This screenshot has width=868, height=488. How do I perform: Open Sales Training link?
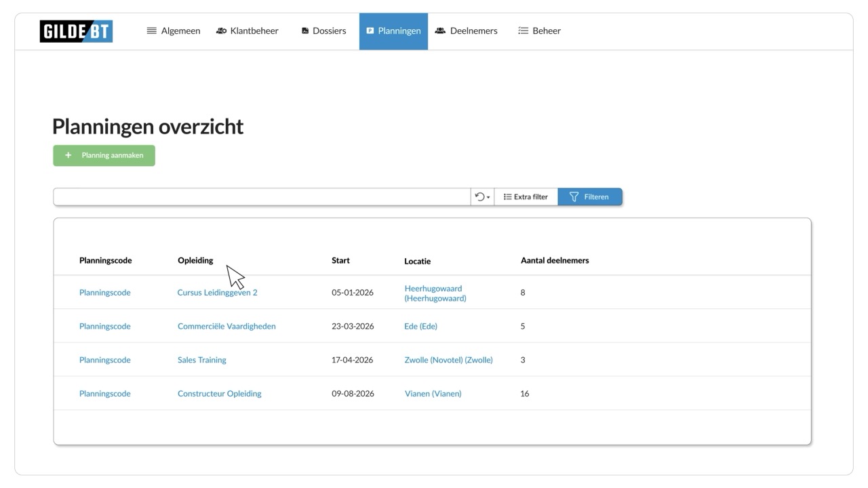coord(202,360)
